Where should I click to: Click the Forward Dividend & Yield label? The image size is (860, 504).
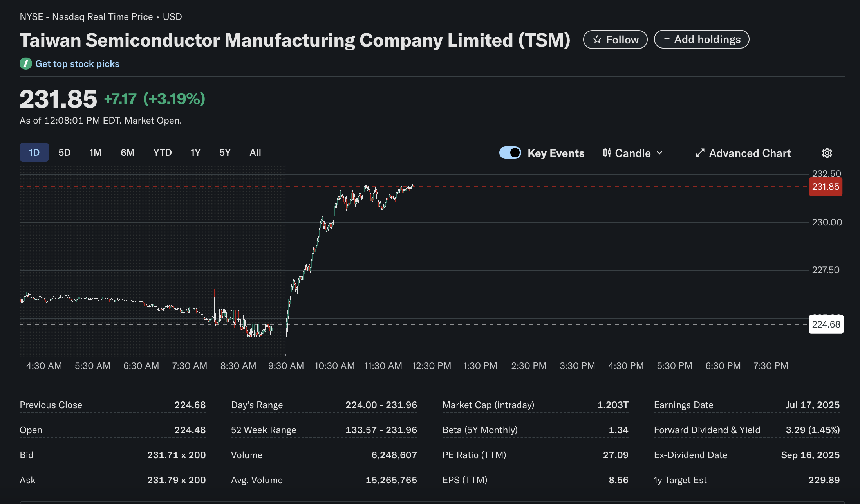click(x=707, y=430)
